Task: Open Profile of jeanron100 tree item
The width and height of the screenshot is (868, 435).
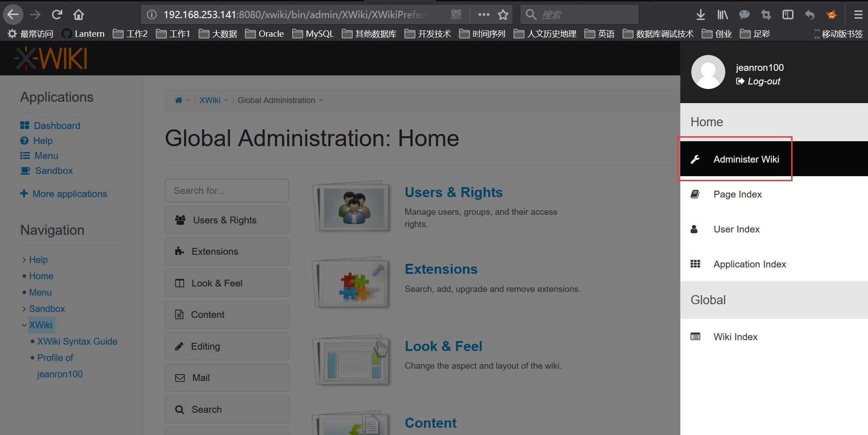Action: pyautogui.click(x=60, y=366)
